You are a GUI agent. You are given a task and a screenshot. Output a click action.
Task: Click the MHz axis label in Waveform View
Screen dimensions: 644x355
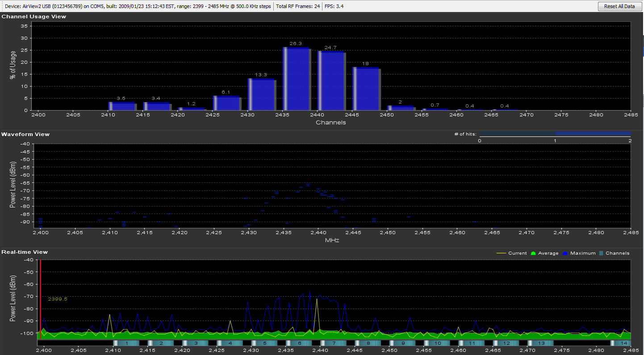(x=331, y=240)
